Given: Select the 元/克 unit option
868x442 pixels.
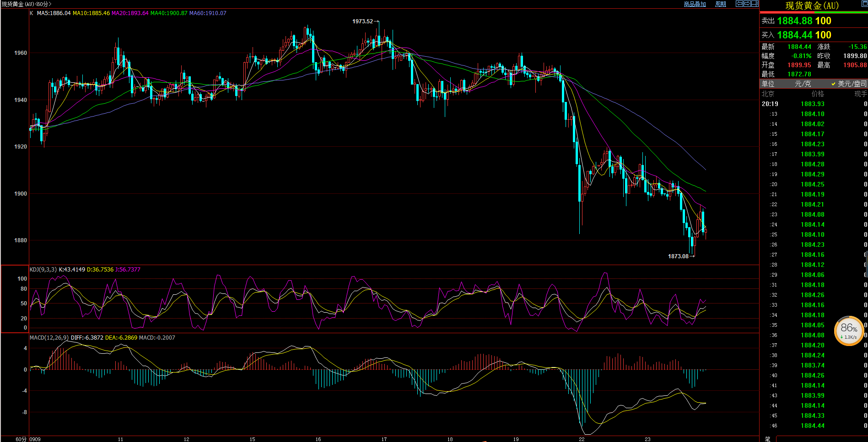Looking at the screenshot, I should [x=803, y=84].
